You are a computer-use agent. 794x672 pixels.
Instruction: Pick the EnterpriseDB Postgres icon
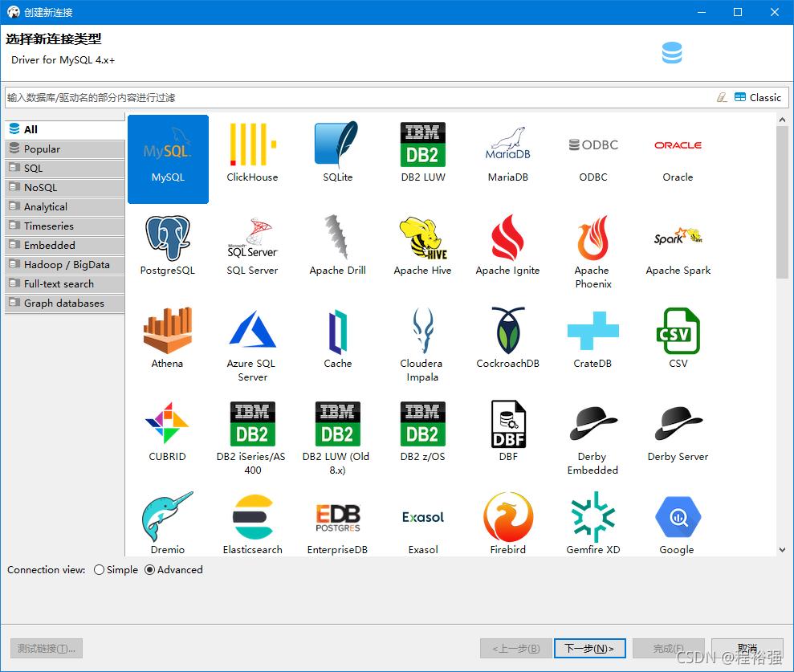pyautogui.click(x=337, y=518)
